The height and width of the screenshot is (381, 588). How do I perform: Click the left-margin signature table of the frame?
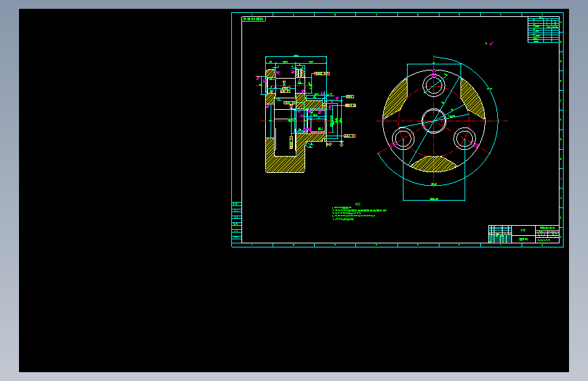(237, 223)
